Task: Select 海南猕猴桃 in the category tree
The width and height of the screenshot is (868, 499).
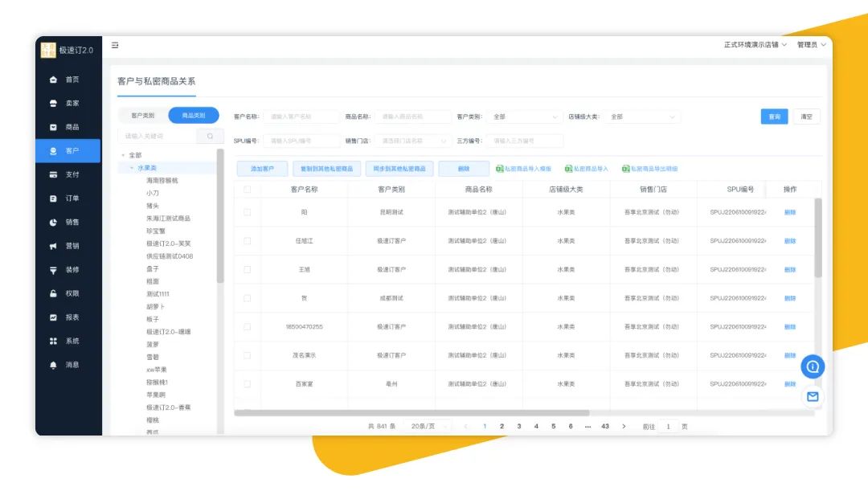Action: [x=162, y=181]
